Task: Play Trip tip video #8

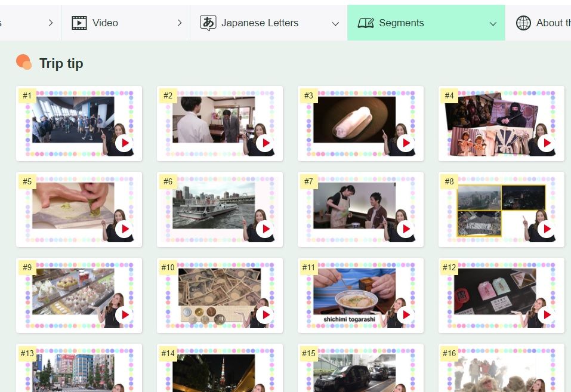Action: tap(547, 229)
